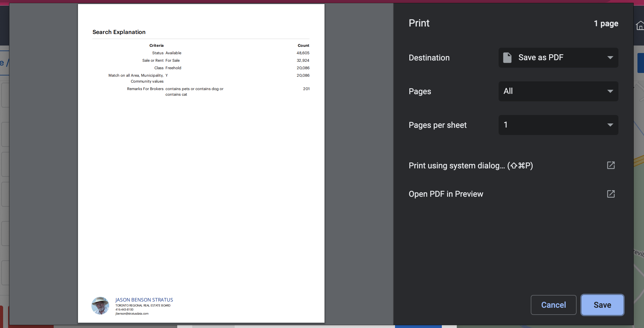Click the 416-443-8100 phone number in preview
Screen dimensions: 644x328
point(124,310)
